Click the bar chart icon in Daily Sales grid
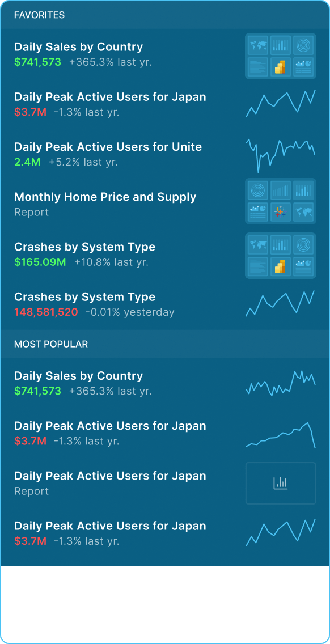 click(x=281, y=45)
